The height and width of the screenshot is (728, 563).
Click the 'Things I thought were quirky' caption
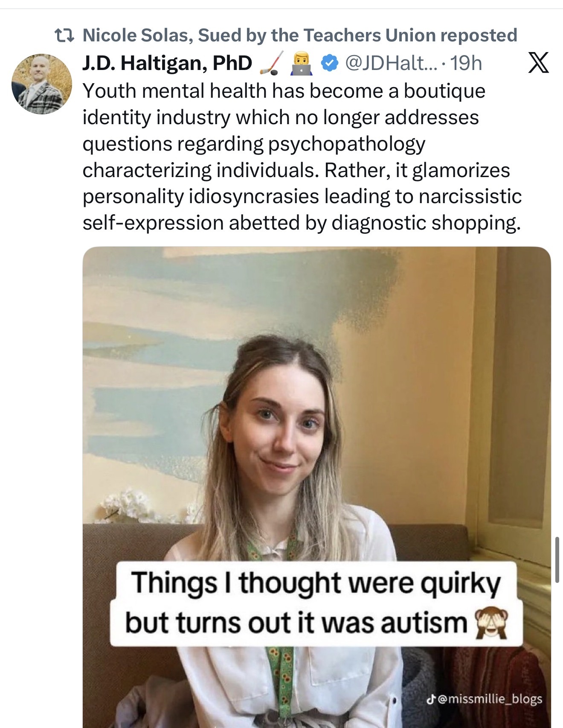tap(316, 583)
